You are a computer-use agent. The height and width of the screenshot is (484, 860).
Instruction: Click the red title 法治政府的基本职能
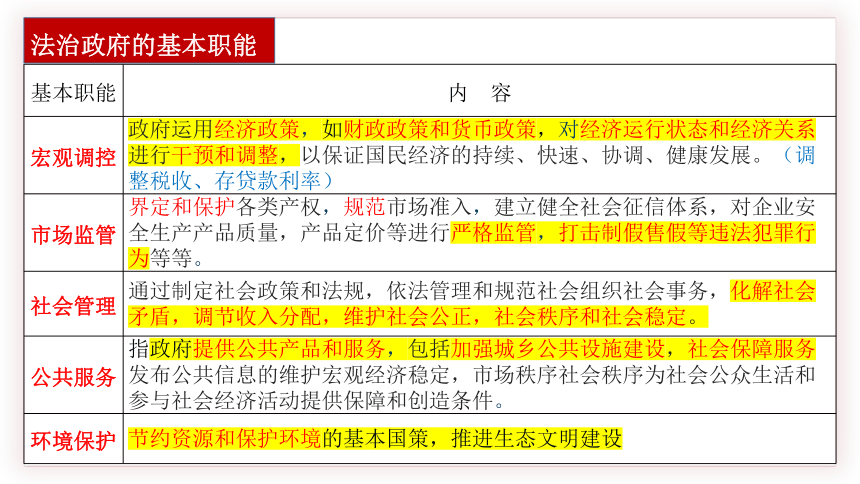[x=144, y=45]
